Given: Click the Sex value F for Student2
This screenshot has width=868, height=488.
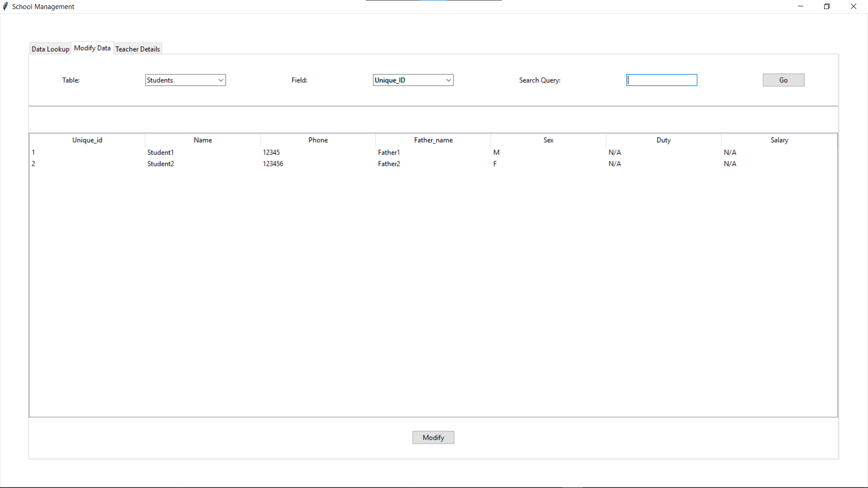Looking at the screenshot, I should [495, 164].
